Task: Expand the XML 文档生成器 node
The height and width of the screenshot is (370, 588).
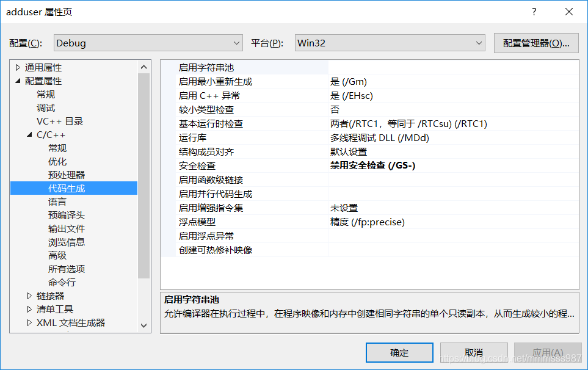Action: coord(30,323)
